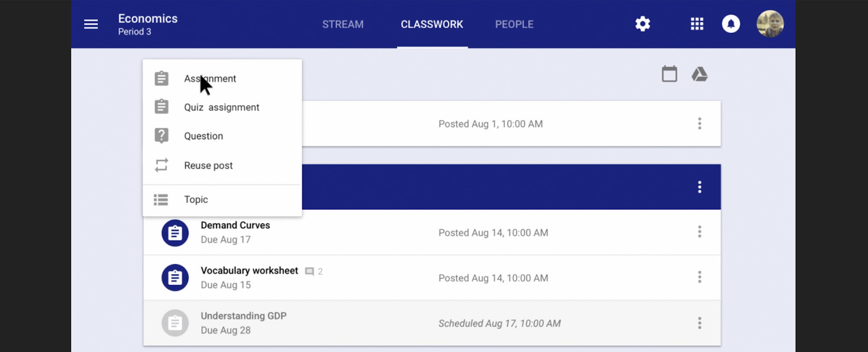The height and width of the screenshot is (352, 868).
Task: Select Assignment from the create menu
Action: point(210,79)
